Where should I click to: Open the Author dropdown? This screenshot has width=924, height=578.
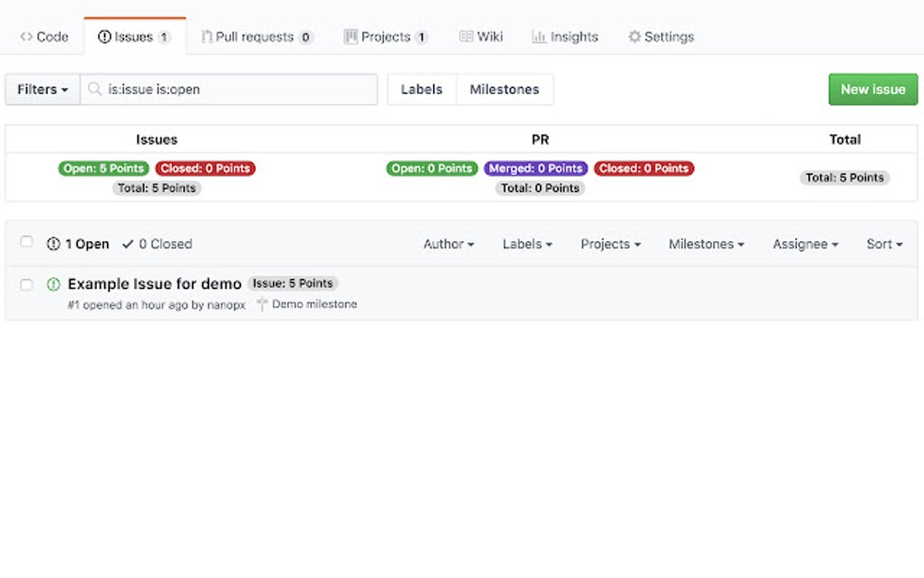448,244
